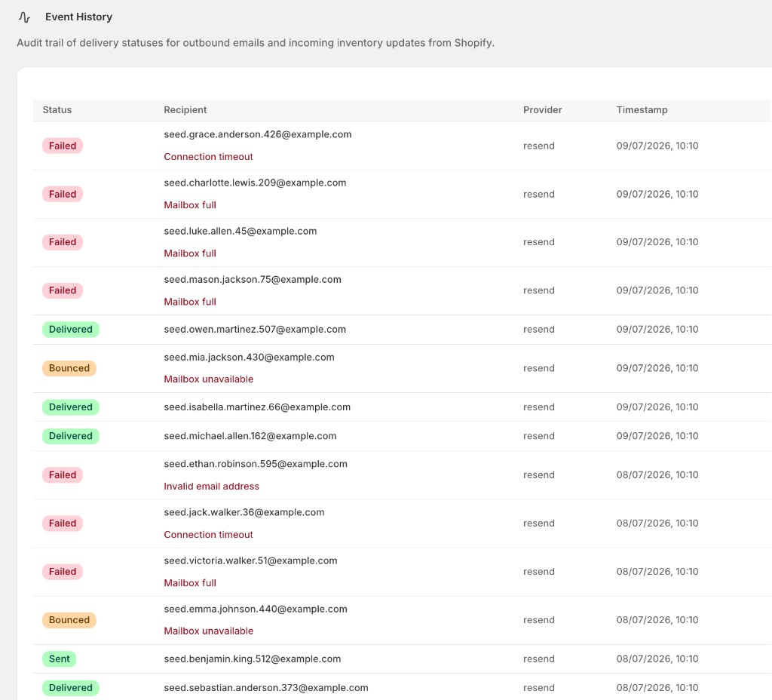Select seed.charlotte.lewis.209@example.com recipient
772x700 pixels.
[x=255, y=183]
